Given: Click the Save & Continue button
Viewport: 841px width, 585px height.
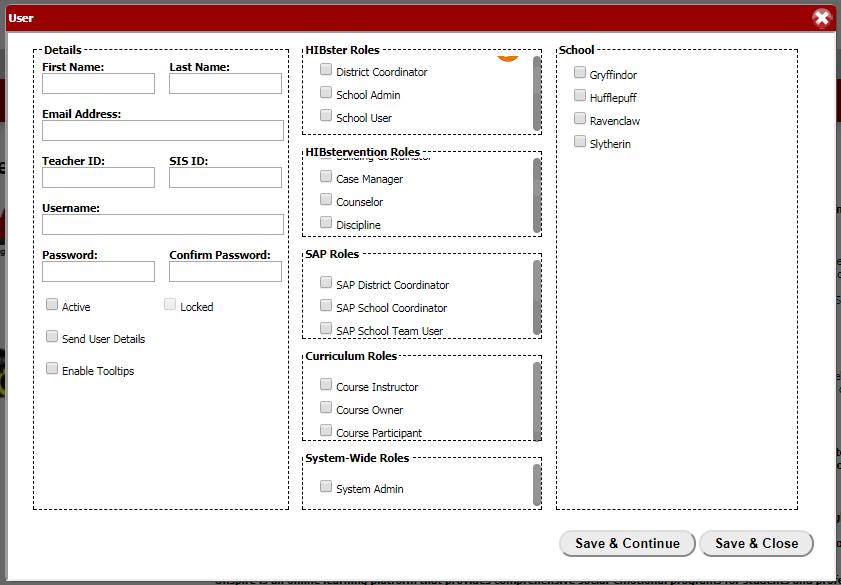Looking at the screenshot, I should point(627,543).
